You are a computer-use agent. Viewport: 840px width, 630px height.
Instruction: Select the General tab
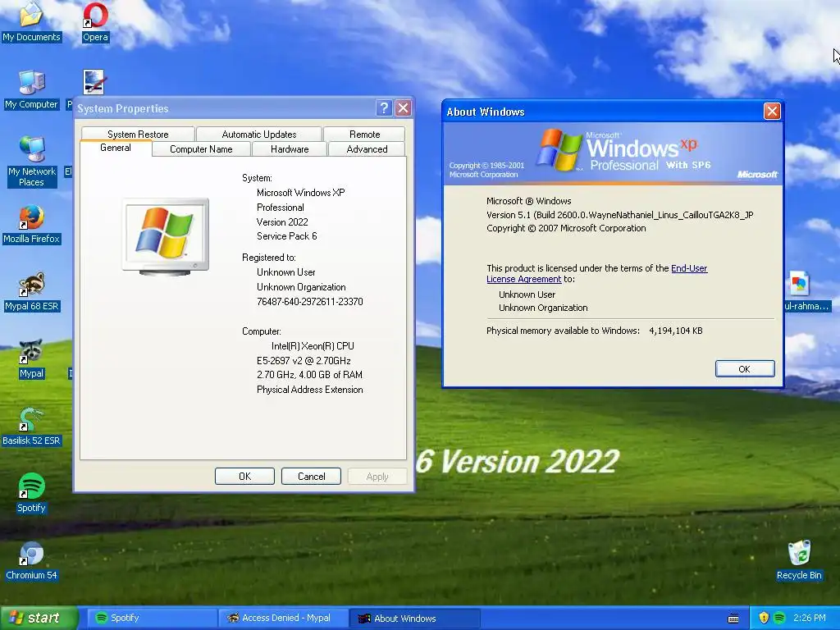click(x=116, y=148)
